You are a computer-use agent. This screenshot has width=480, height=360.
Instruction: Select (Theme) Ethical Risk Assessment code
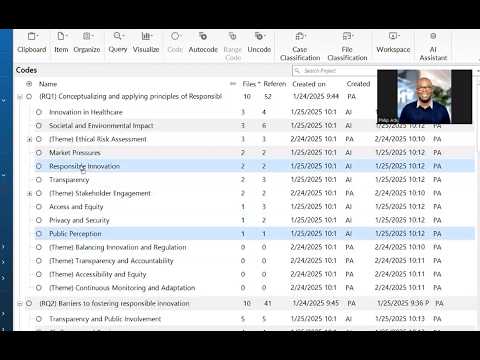point(98,139)
